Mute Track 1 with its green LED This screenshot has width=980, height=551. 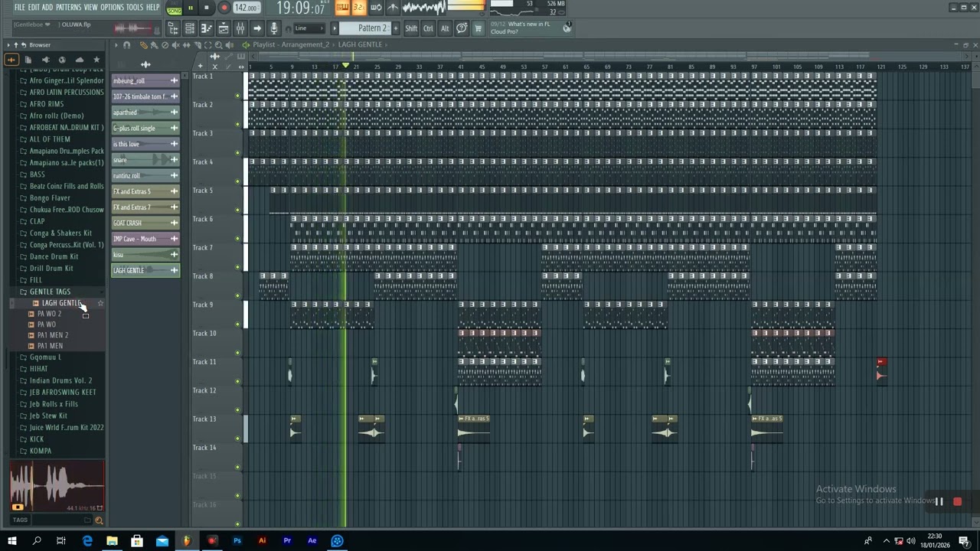point(237,96)
